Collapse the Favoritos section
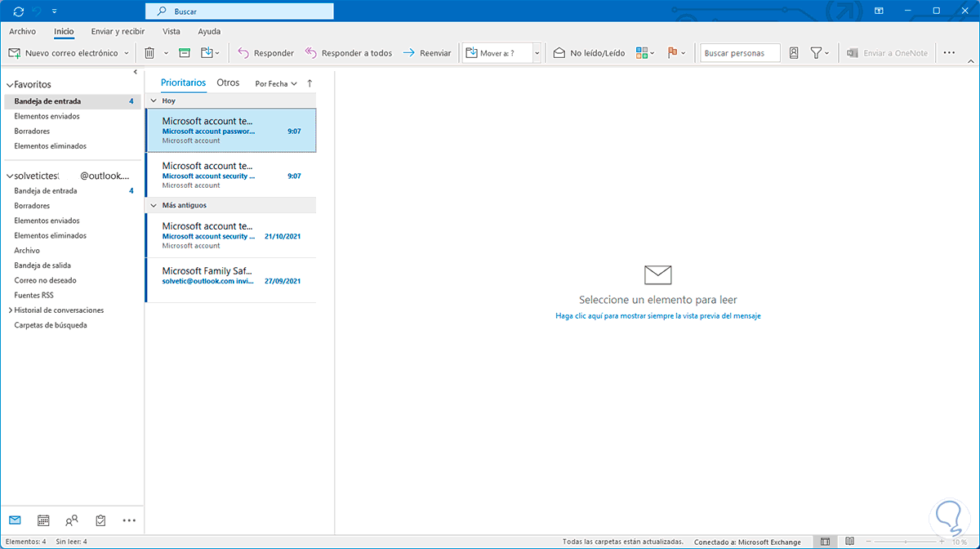The image size is (980, 549). coord(8,83)
